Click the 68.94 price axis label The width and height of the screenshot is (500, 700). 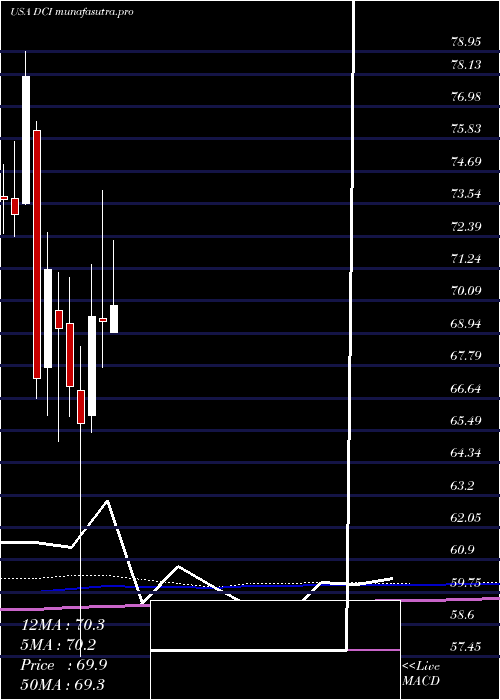(466, 324)
